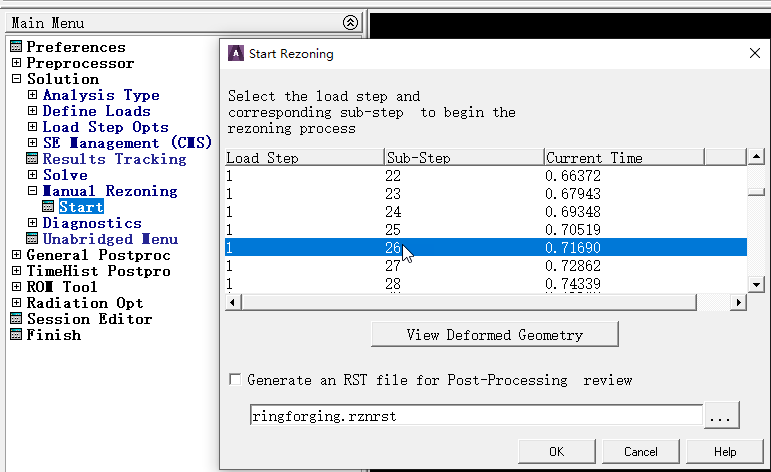Click the browse (...) button

[721, 415]
